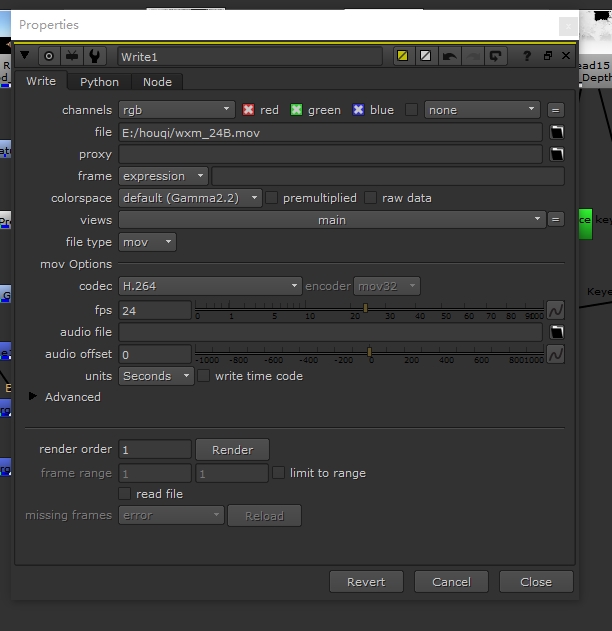The width and height of the screenshot is (612, 631).
Task: Enable the premultiplied checkbox
Action: (272, 198)
